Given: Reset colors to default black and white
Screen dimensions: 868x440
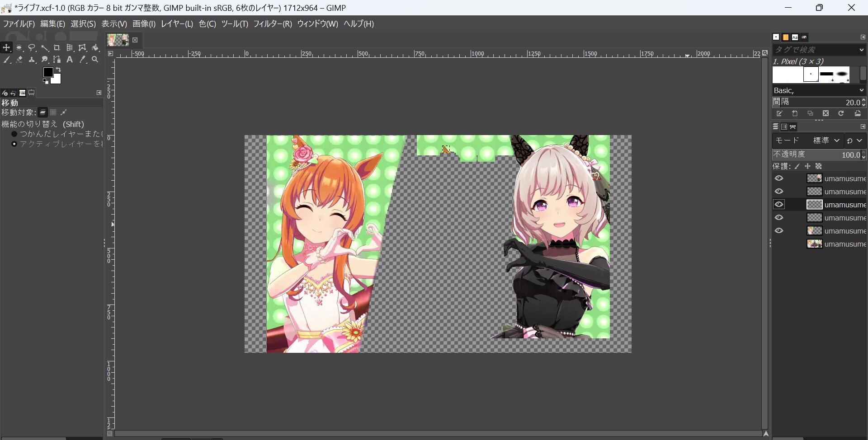Looking at the screenshot, I should pyautogui.click(x=46, y=81).
